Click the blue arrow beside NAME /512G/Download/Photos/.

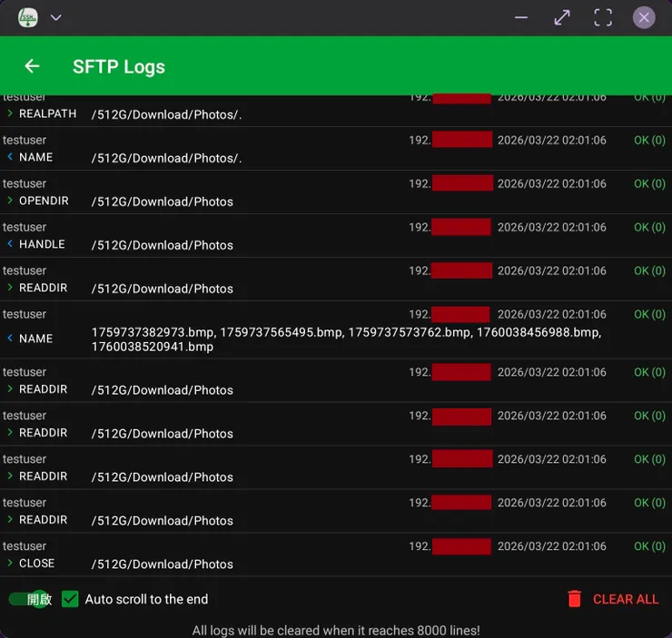click(10, 157)
